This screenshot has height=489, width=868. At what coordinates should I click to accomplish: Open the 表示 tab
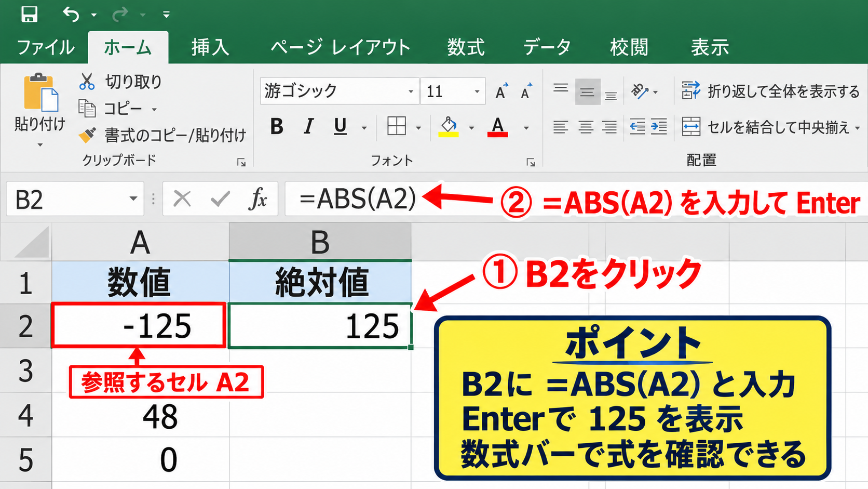[x=710, y=47]
